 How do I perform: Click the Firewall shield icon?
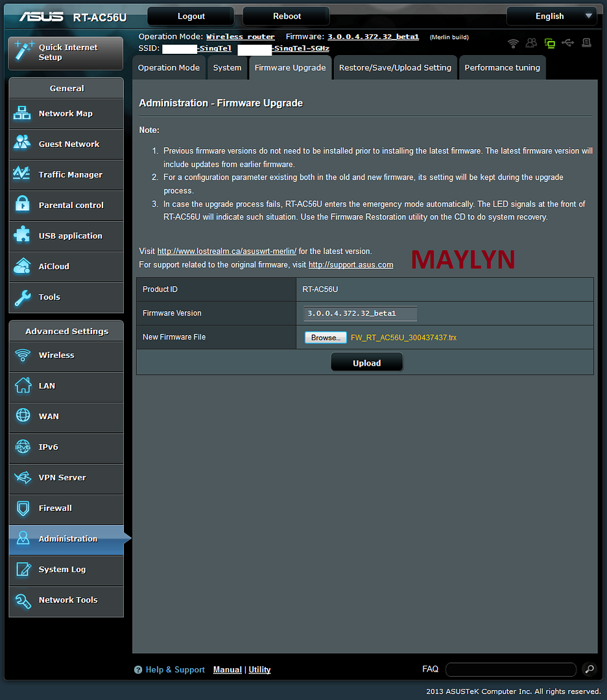click(23, 508)
